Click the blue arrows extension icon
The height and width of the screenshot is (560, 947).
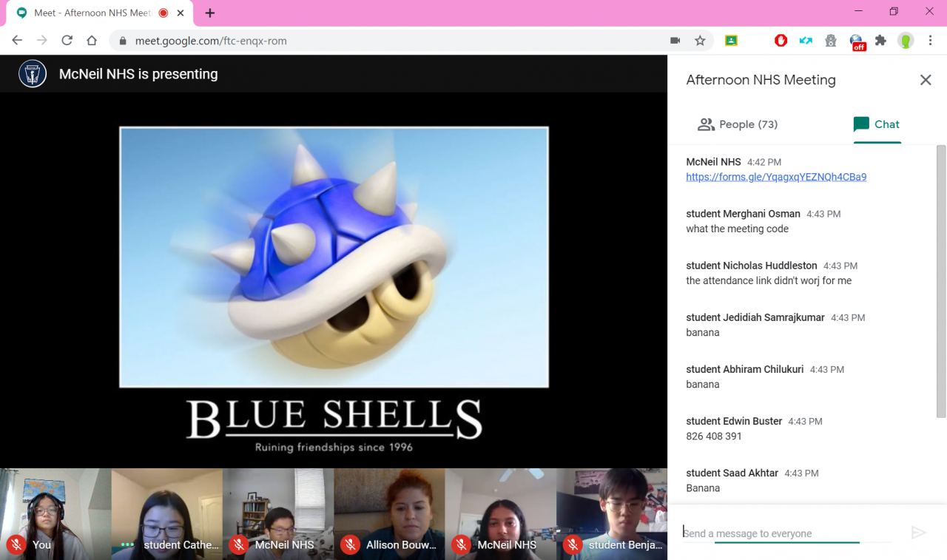(806, 41)
